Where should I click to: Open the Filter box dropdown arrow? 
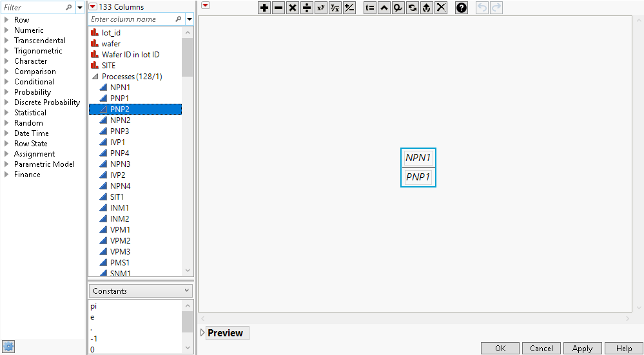tap(80, 7)
